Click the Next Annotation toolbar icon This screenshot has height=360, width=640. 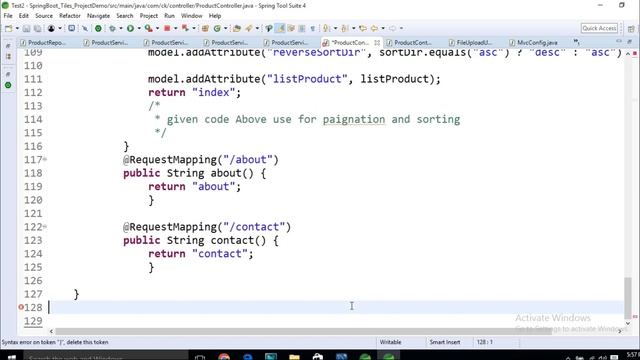(x=326, y=28)
